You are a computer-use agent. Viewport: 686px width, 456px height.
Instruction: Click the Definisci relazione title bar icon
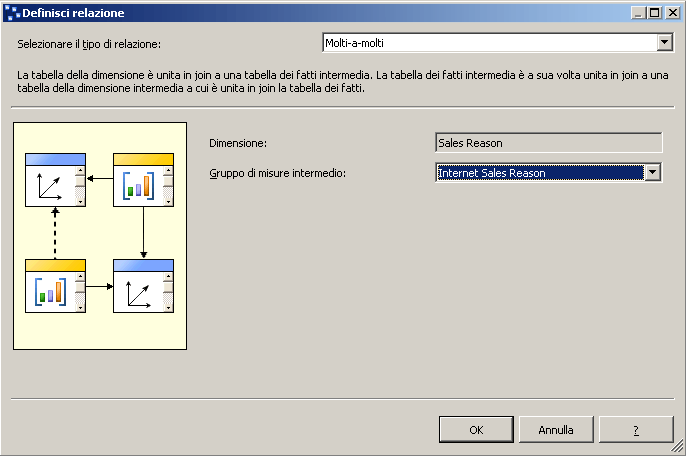12,13
